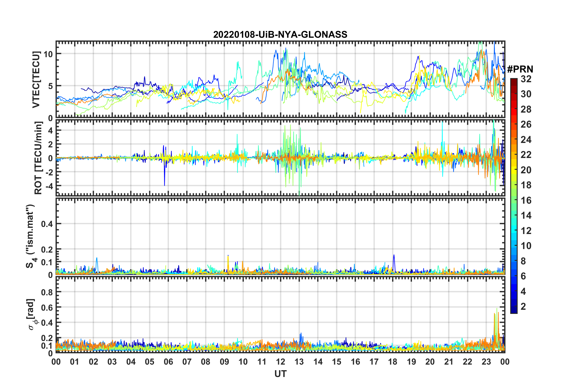Screen dimensions: 561x392
Task: Click the S4 y-axis tick 0.4
Action: 47,224
